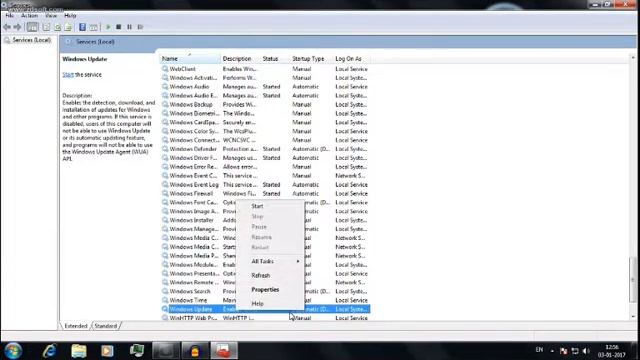The width and height of the screenshot is (640, 360).
Task: Sort by the Name column header
Action: (x=190, y=59)
